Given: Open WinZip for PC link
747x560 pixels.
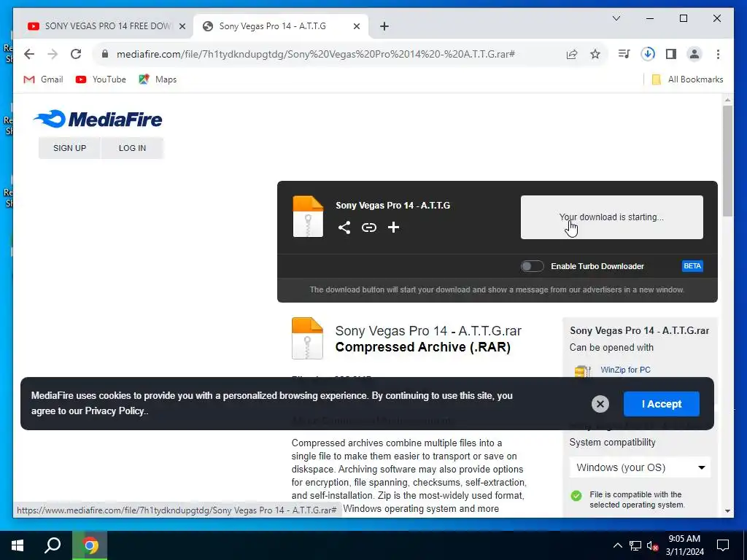Looking at the screenshot, I should (625, 370).
